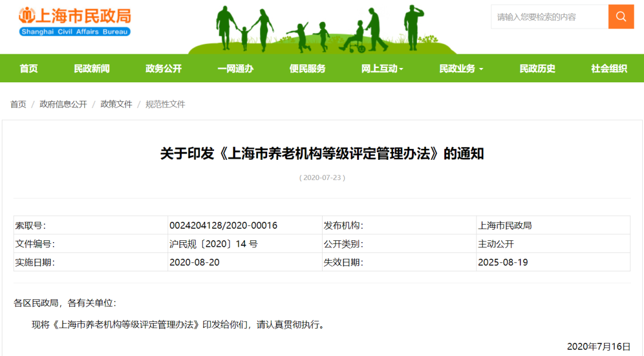The image size is (644, 356).
Task: Expand the 网上互动 dropdown menu
Action: [382, 69]
